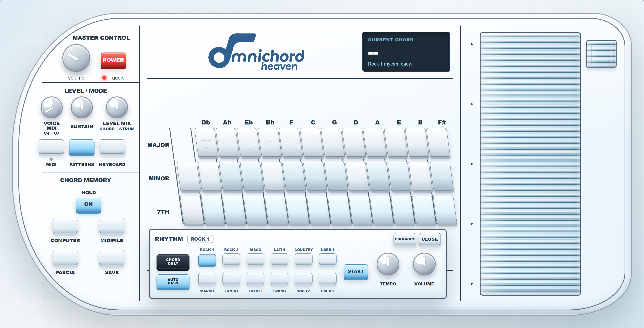Play the B major chord key
The width and height of the screenshot is (644, 328).
pos(417,143)
